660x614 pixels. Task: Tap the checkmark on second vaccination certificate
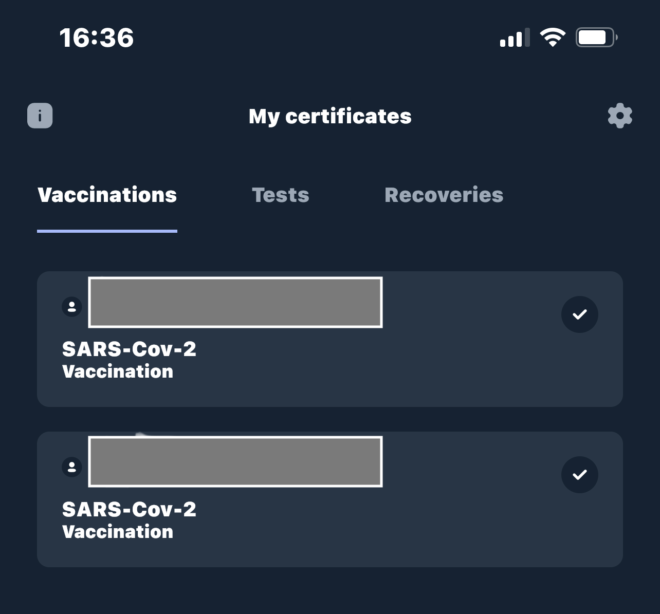point(580,474)
